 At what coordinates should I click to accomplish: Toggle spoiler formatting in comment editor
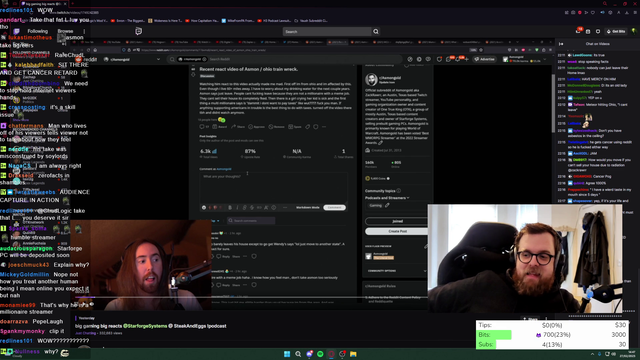coord(274,207)
